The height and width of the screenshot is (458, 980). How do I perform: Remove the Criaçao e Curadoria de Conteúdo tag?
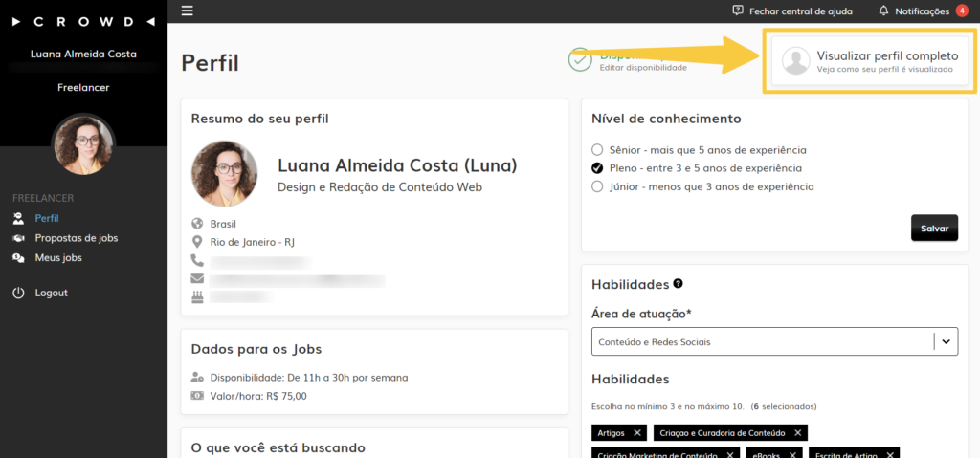tap(797, 433)
